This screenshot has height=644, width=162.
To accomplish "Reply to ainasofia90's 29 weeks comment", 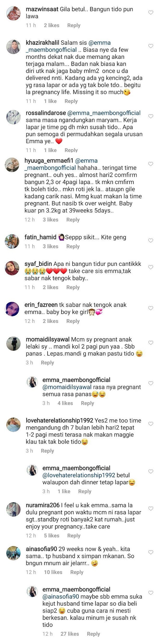I will 77,572.
